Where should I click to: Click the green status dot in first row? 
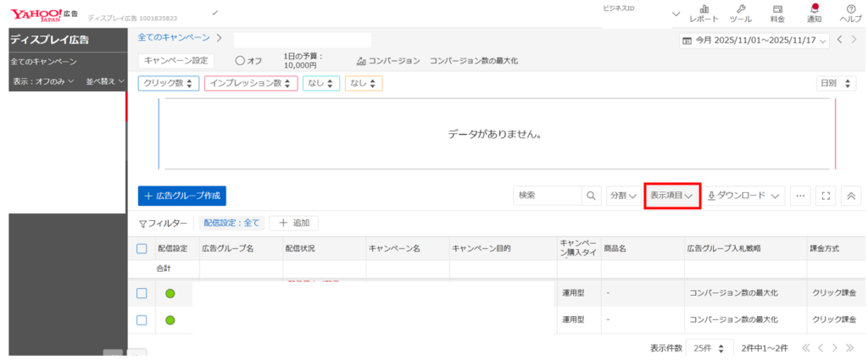tap(170, 294)
